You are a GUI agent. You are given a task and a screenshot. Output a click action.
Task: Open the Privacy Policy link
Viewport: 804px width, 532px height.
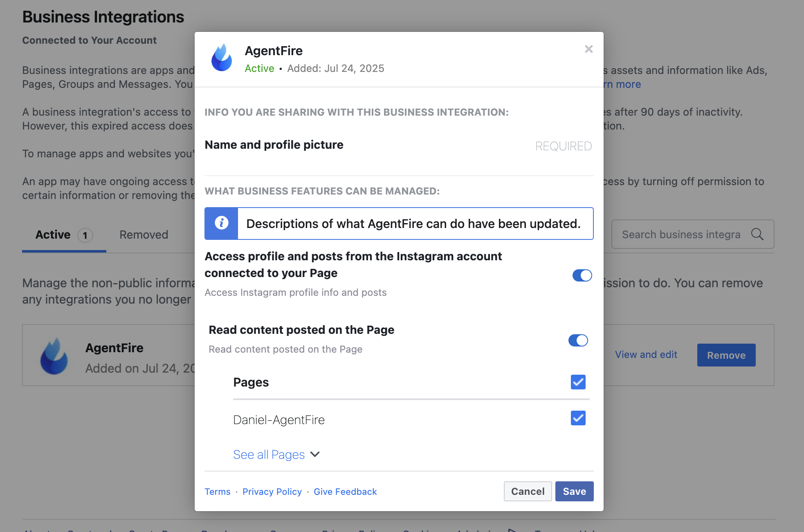coord(272,492)
